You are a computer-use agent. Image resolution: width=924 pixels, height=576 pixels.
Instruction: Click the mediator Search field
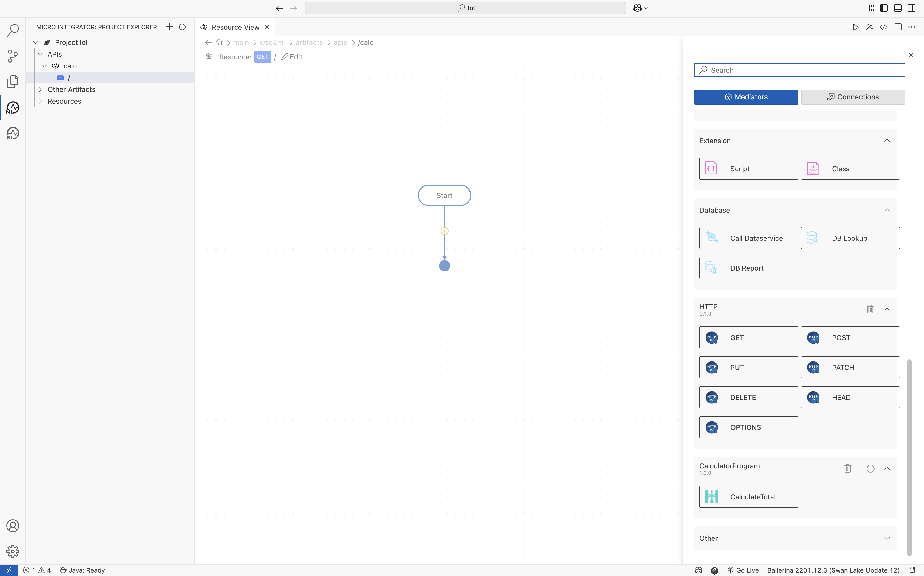799,70
